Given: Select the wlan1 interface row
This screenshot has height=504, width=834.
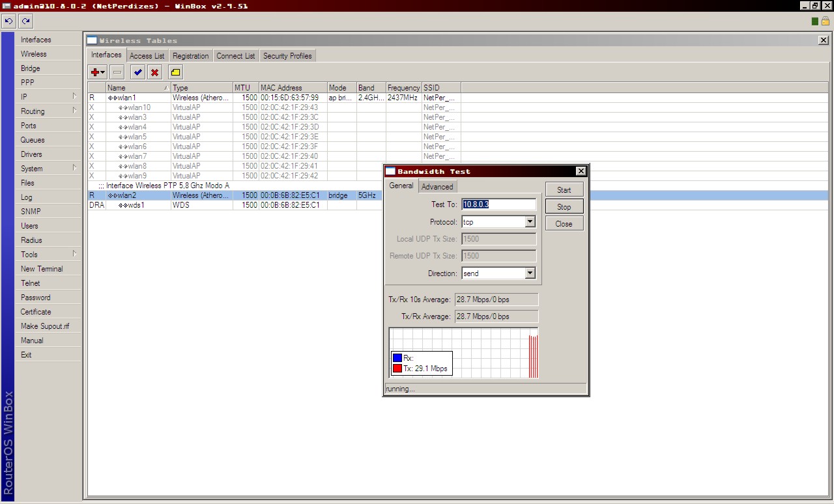Looking at the screenshot, I should coord(127,98).
